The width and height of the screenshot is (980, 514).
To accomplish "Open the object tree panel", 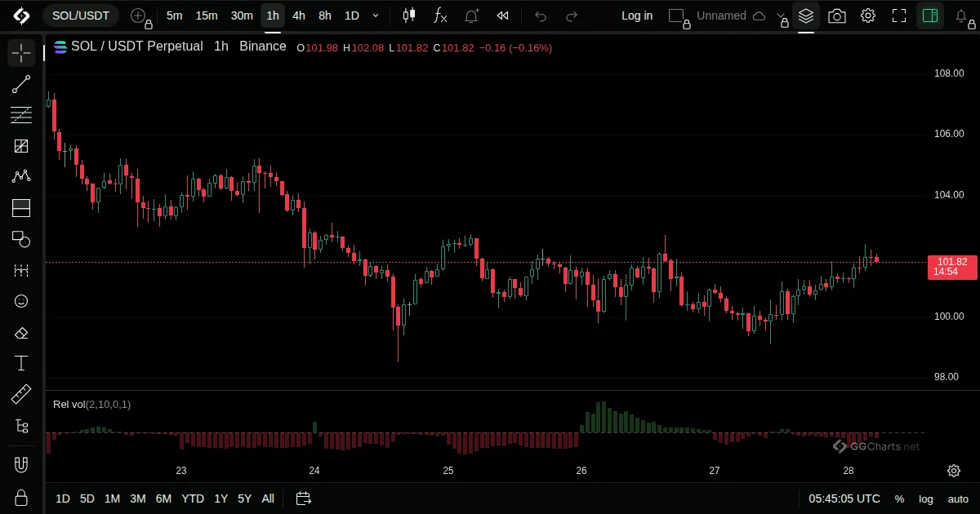I will click(21, 425).
